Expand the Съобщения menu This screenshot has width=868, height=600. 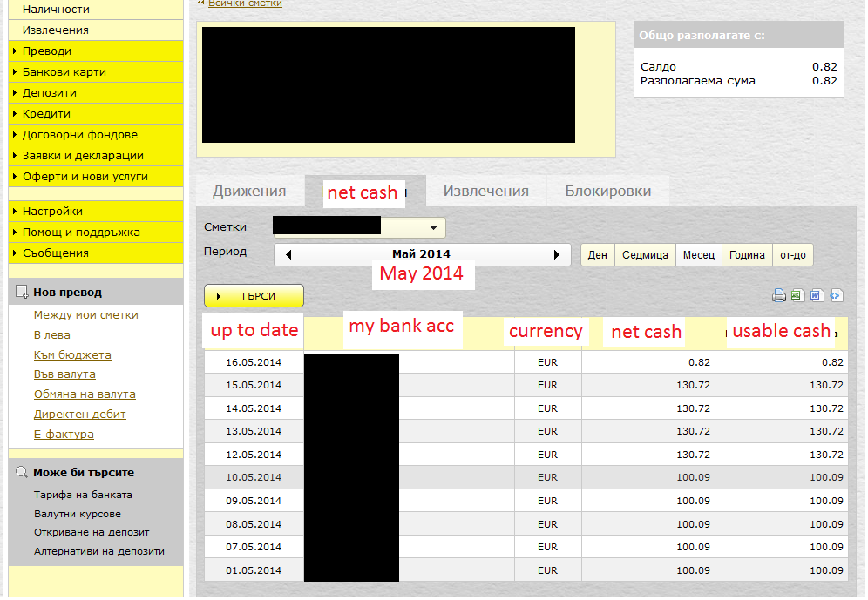[x=96, y=253]
